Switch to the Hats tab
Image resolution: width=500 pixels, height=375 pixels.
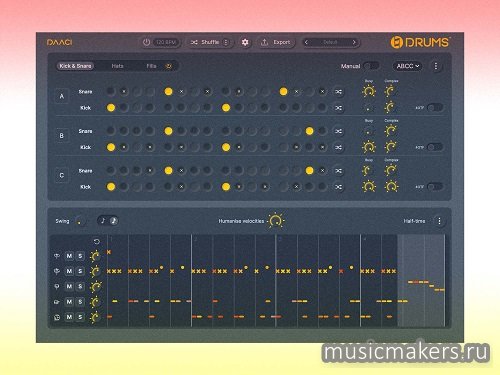(117, 66)
